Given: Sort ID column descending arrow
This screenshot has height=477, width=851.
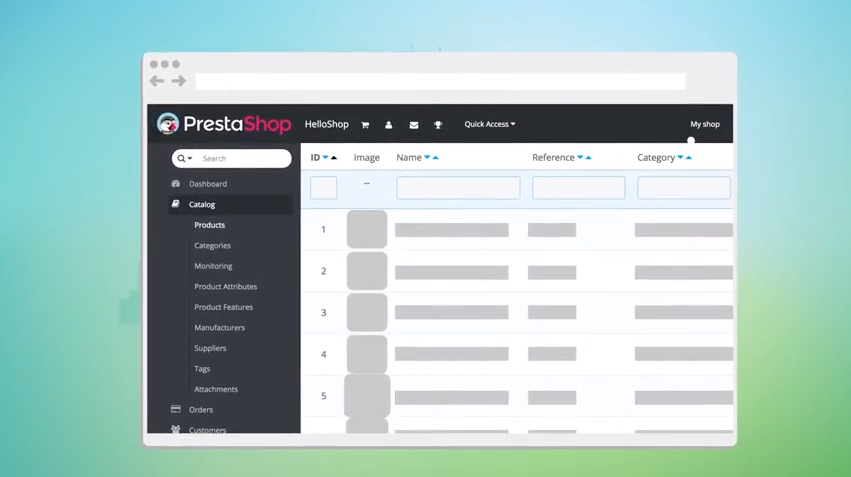Looking at the screenshot, I should pyautogui.click(x=326, y=157).
